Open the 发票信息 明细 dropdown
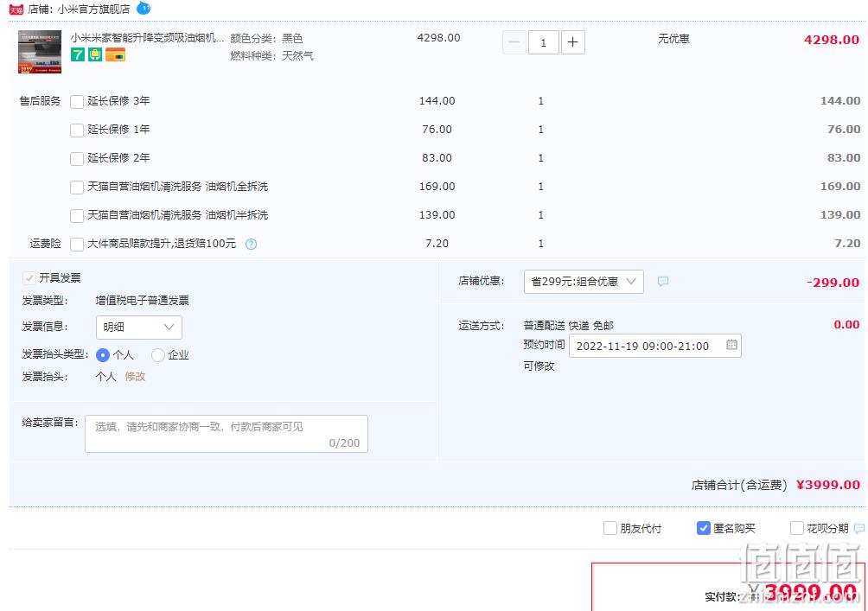Image resolution: width=868 pixels, height=611 pixels. [139, 327]
